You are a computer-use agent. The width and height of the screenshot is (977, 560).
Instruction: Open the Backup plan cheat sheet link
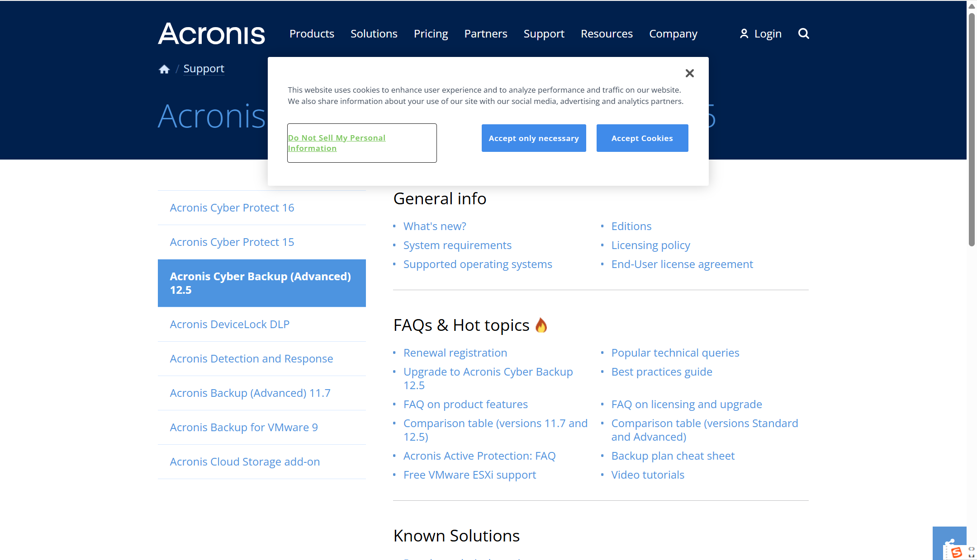[673, 456]
